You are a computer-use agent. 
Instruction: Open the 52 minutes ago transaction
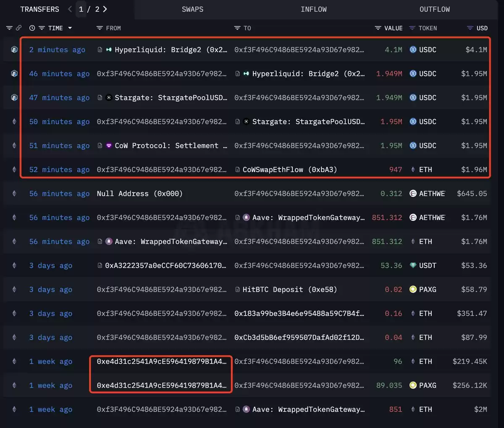59,170
